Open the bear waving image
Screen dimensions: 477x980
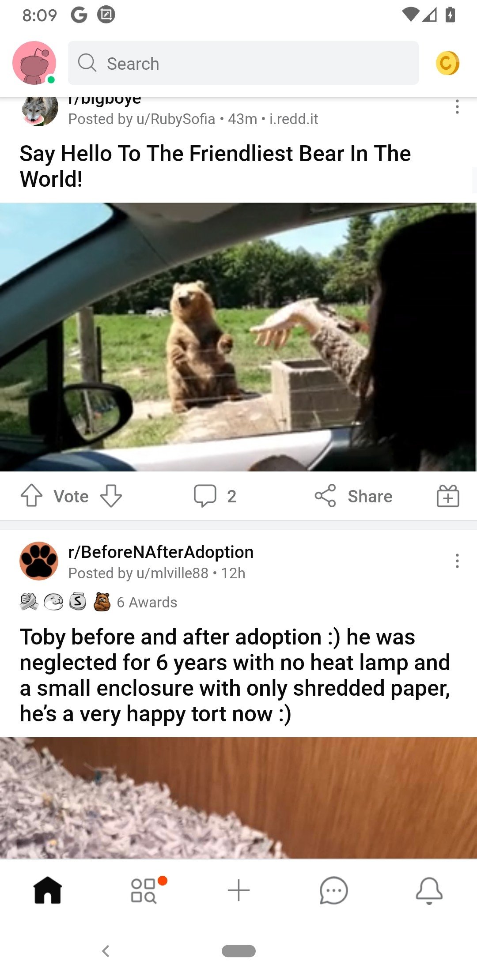coord(238,337)
